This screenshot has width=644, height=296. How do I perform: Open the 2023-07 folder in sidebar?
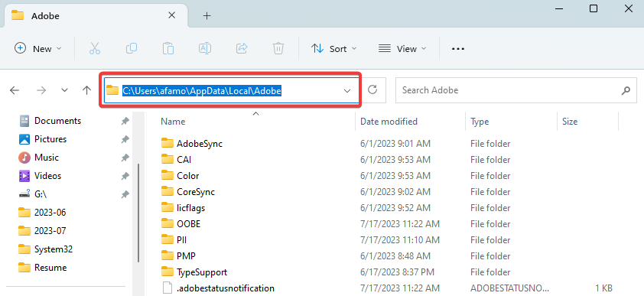tap(50, 231)
